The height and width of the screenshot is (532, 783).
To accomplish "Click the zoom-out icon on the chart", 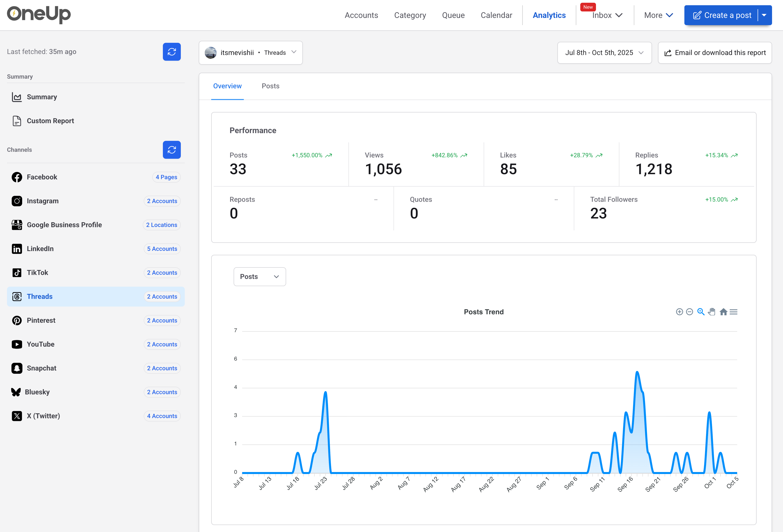I will point(689,312).
